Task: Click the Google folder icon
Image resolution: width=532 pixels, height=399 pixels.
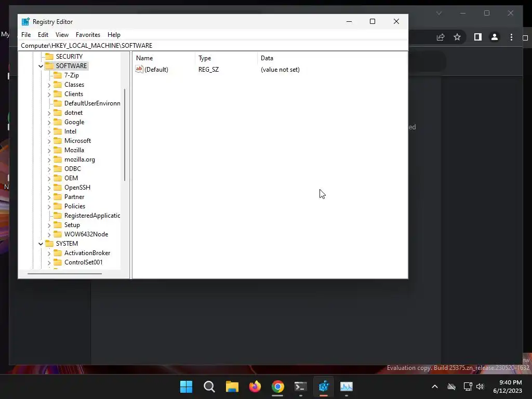Action: pos(58,122)
